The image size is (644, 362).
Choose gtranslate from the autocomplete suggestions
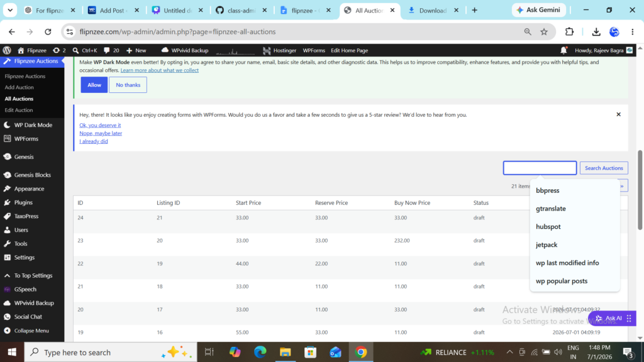pyautogui.click(x=575, y=209)
